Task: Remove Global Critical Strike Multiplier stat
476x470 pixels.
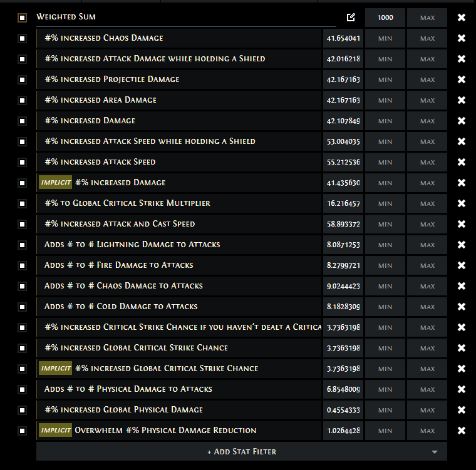Action: 462,203
